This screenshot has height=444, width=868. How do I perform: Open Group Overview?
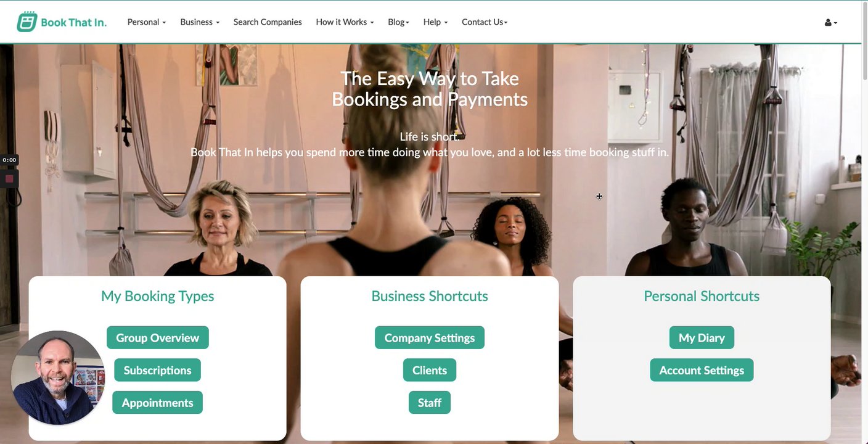[158, 338]
